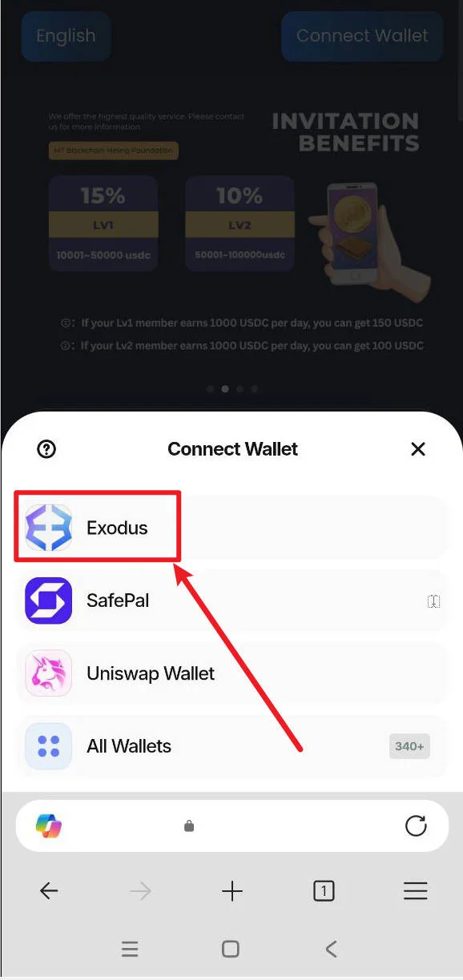Go back with browser left arrow
This screenshot has height=980, width=463.
49,890
